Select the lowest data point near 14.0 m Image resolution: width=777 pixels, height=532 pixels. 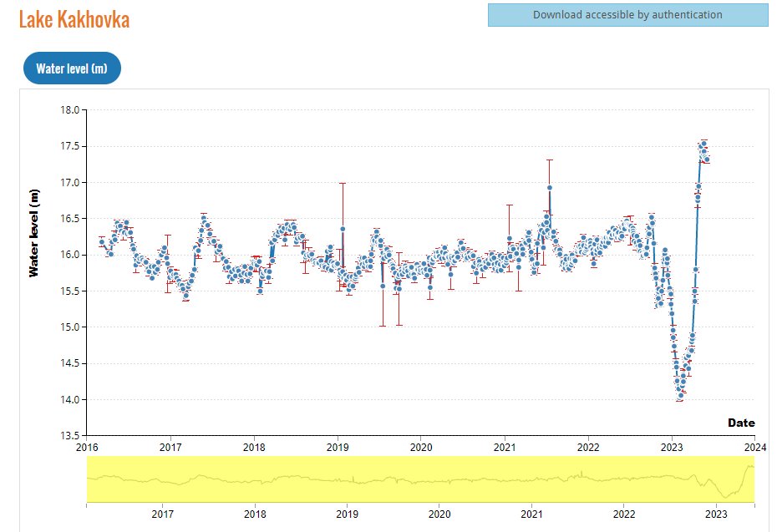click(x=679, y=395)
